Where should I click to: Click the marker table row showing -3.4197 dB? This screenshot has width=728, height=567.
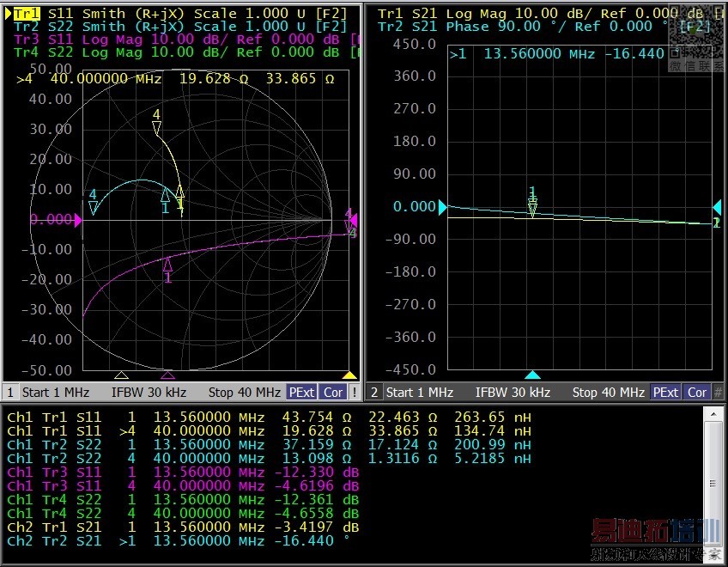coord(182,527)
